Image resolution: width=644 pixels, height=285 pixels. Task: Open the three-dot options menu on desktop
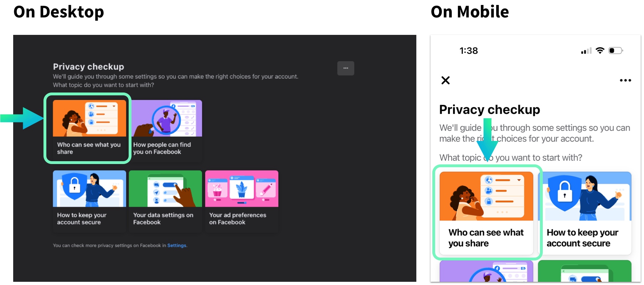coord(345,68)
